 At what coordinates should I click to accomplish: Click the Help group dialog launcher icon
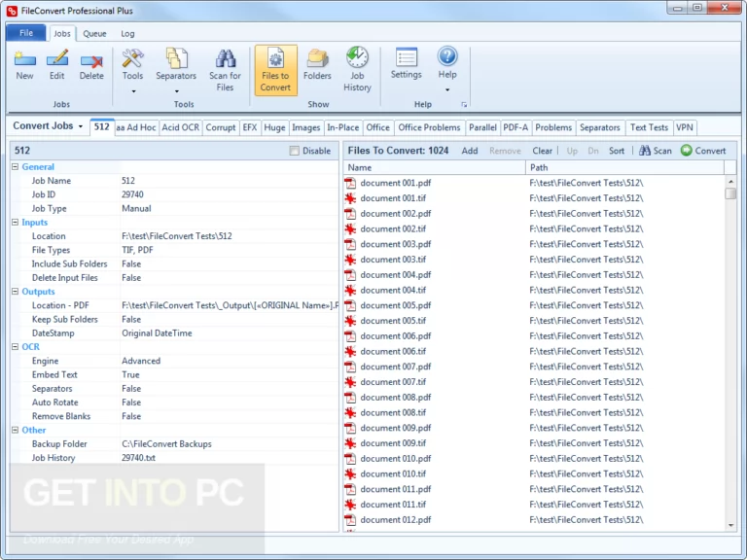coord(464,105)
